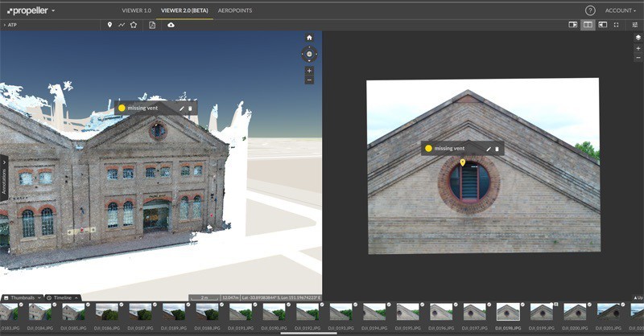Open the help question mark icon
This screenshot has width=644, height=336.
pyautogui.click(x=590, y=10)
